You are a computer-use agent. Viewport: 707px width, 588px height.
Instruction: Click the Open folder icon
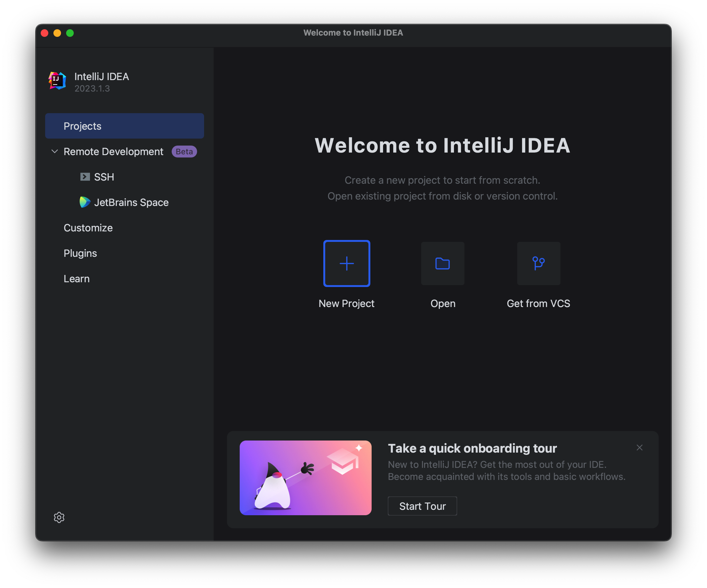[x=443, y=263]
